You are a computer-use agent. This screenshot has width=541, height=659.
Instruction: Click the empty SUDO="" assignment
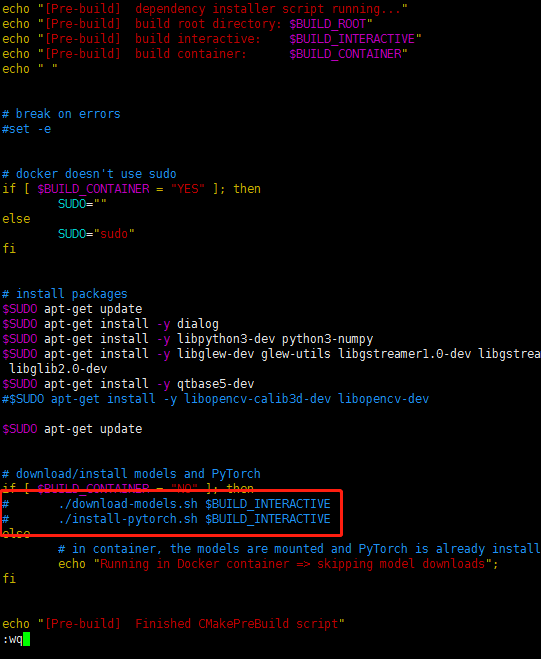[x=82, y=204]
